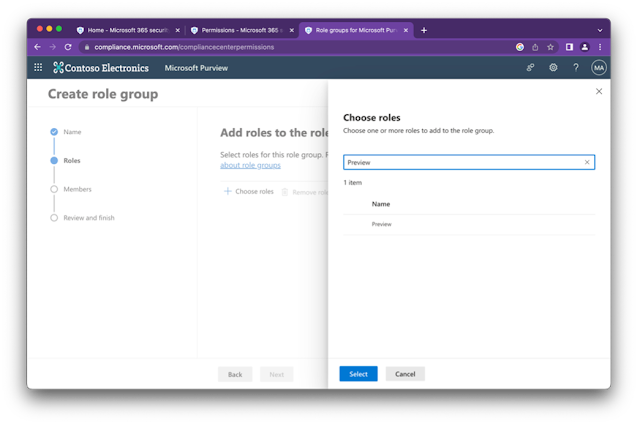Click the Back button
640x426 pixels.
pos(235,374)
